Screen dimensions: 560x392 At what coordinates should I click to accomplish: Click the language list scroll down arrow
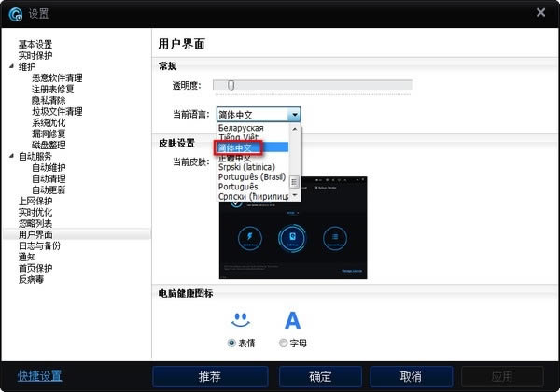295,195
